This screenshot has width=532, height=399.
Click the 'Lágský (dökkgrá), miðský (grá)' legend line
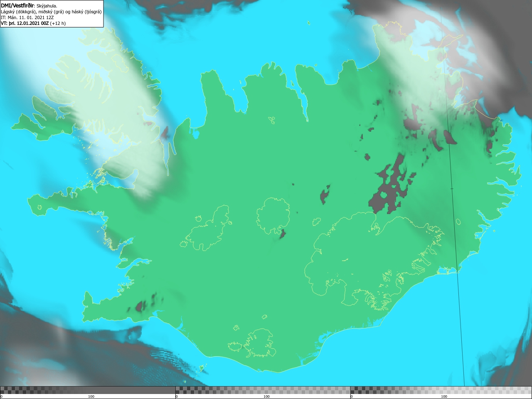51,12
